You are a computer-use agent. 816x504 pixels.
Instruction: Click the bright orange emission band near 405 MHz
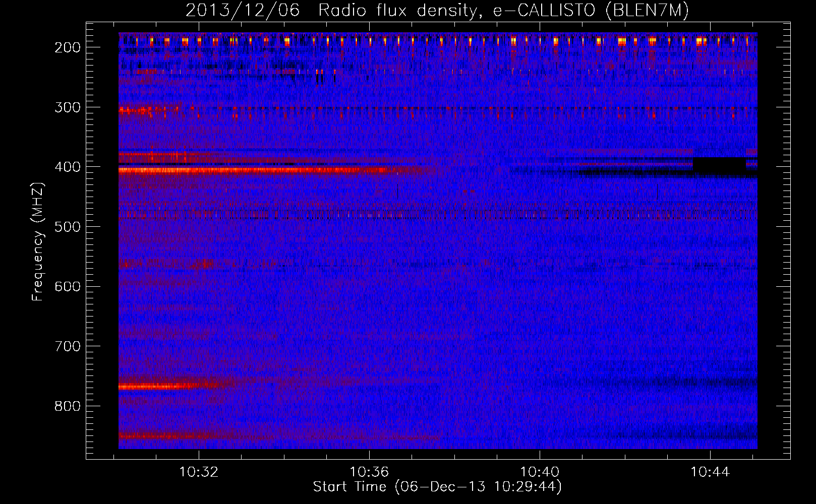[252, 170]
